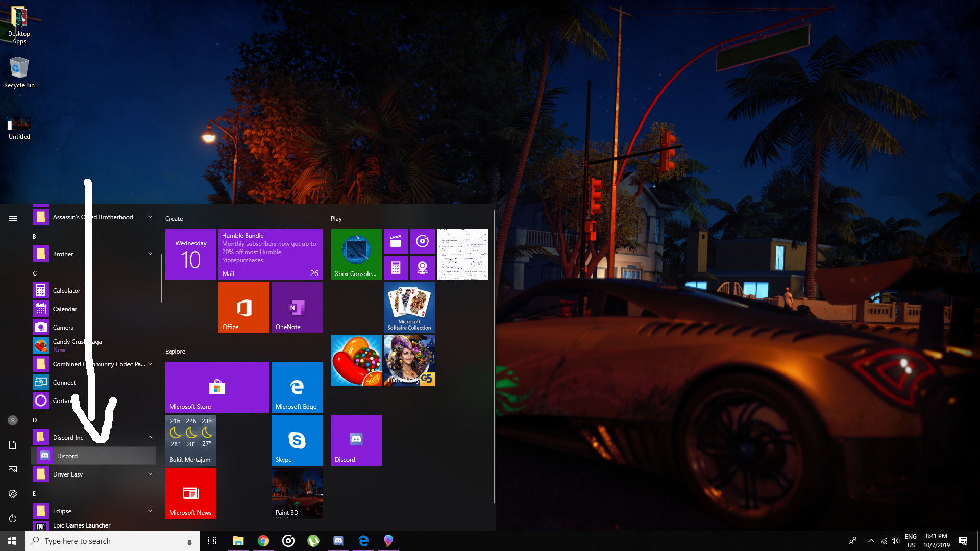Open the Power options in Start
This screenshot has height=551, width=980.
pos(13,518)
